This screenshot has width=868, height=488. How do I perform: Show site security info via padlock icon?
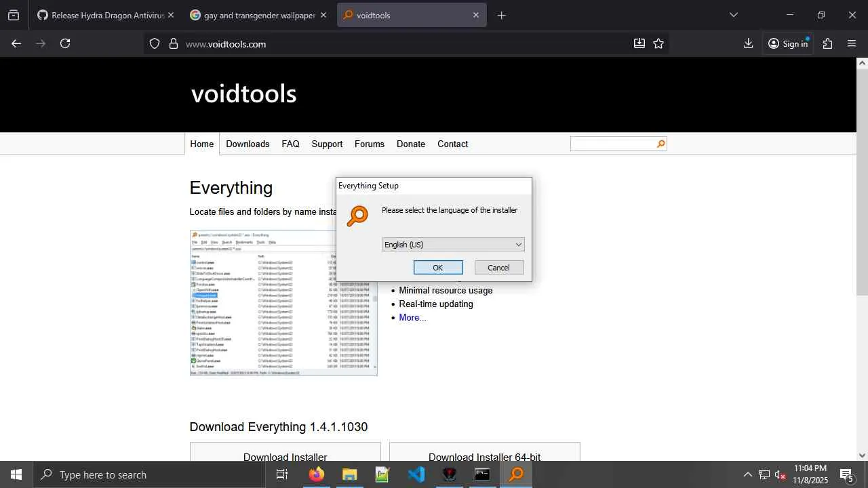point(174,43)
